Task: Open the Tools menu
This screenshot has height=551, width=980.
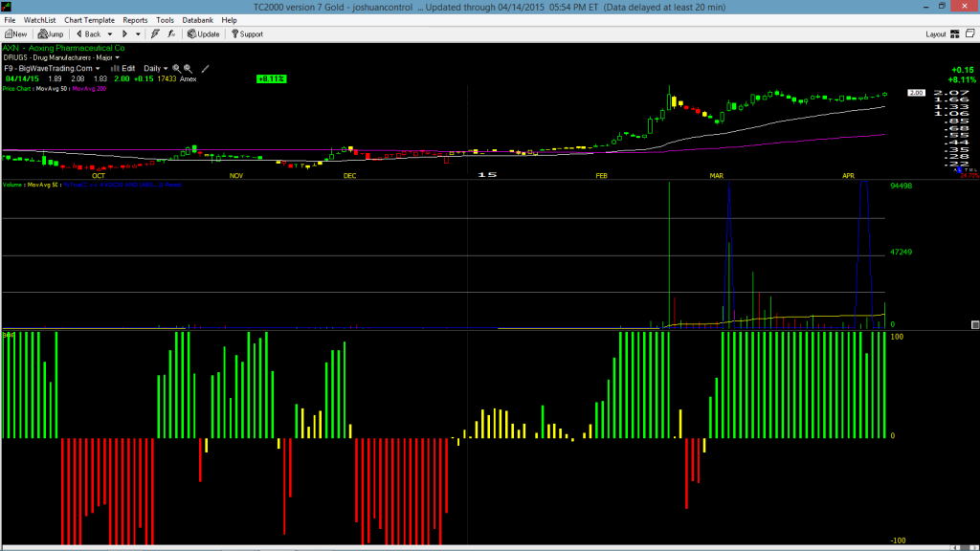Action: pyautogui.click(x=165, y=20)
